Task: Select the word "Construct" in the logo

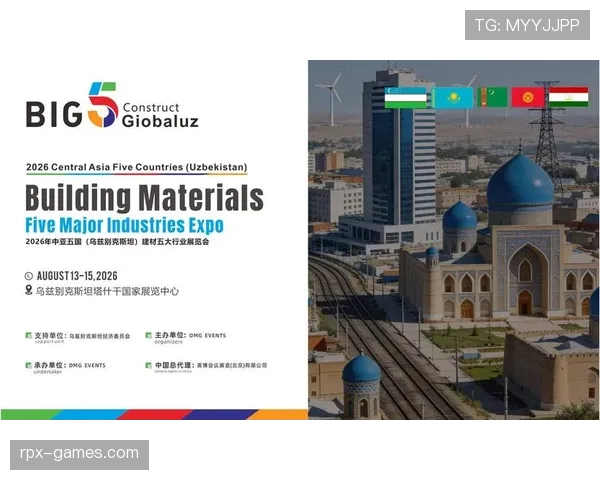Action: coord(151,108)
